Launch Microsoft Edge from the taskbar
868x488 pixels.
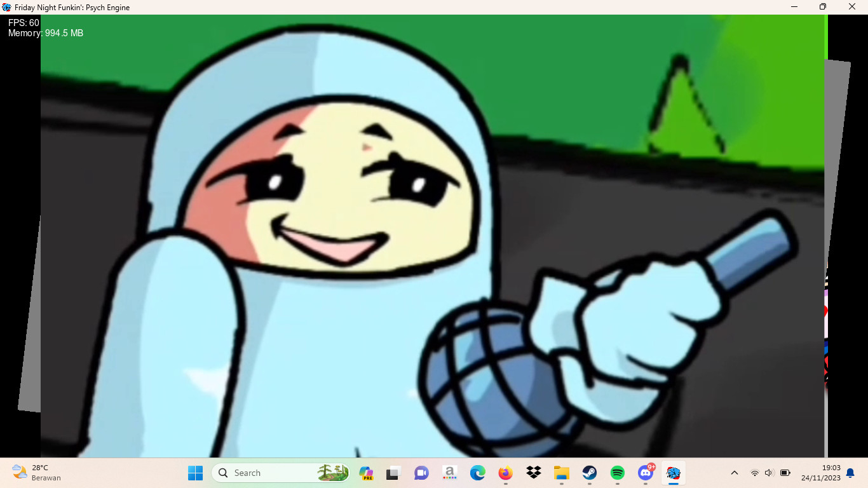tap(477, 473)
